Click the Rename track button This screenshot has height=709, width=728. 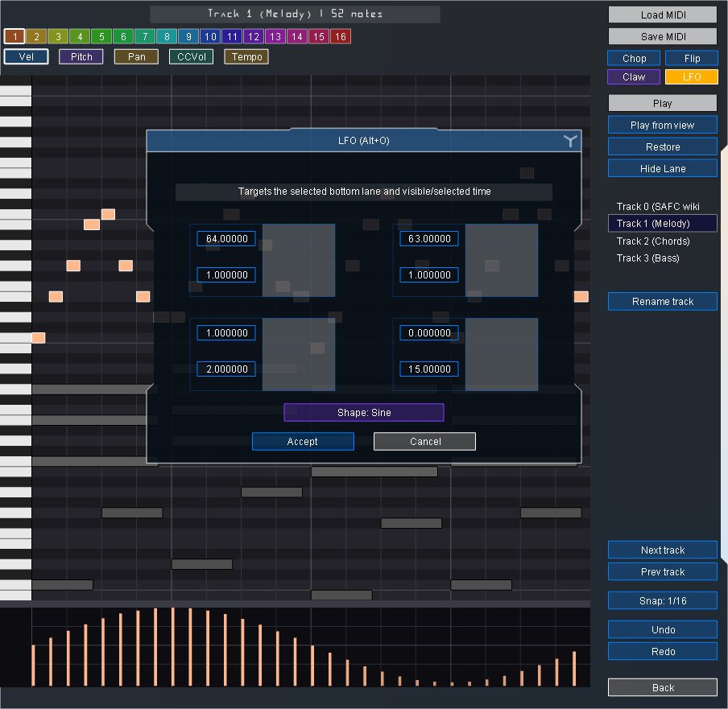coord(663,302)
